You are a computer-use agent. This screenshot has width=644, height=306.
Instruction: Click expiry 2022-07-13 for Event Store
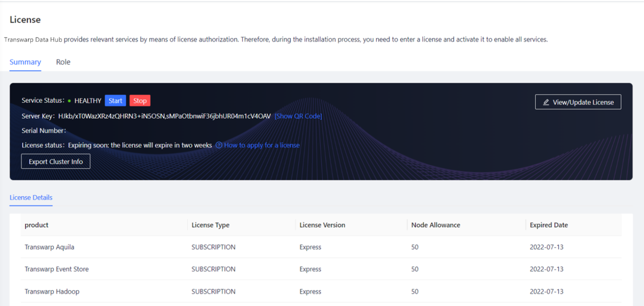coord(546,269)
